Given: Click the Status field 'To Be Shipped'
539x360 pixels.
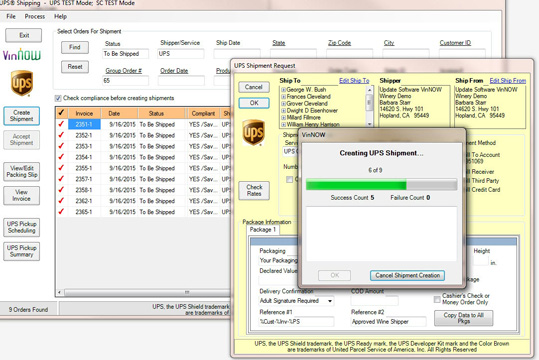Looking at the screenshot, I should (125, 54).
